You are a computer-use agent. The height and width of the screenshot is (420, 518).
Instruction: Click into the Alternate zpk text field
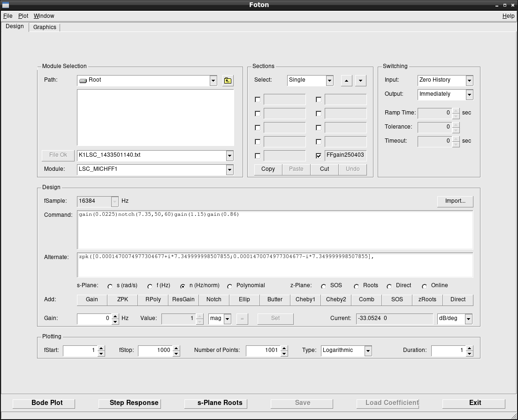275,265
